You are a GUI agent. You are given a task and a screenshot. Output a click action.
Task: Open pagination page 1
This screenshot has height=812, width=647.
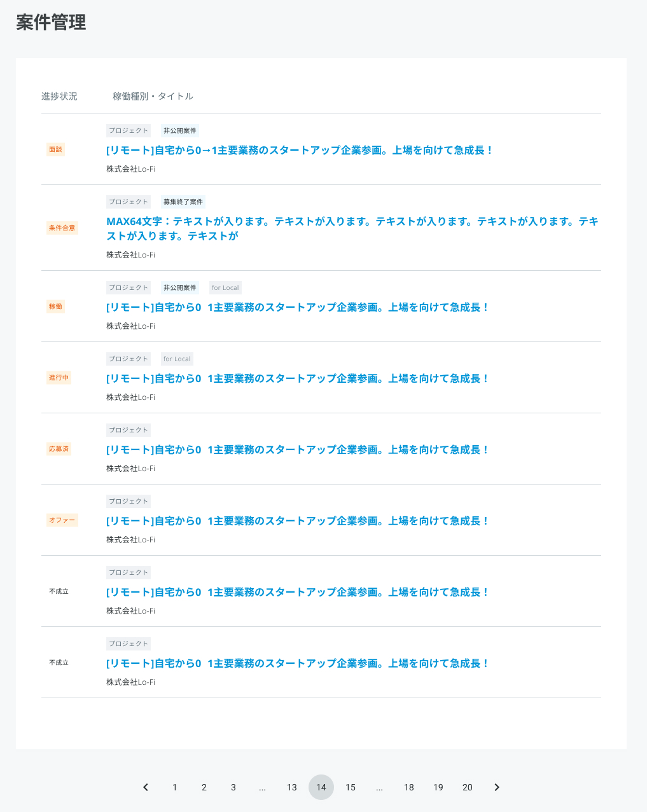pyautogui.click(x=175, y=787)
